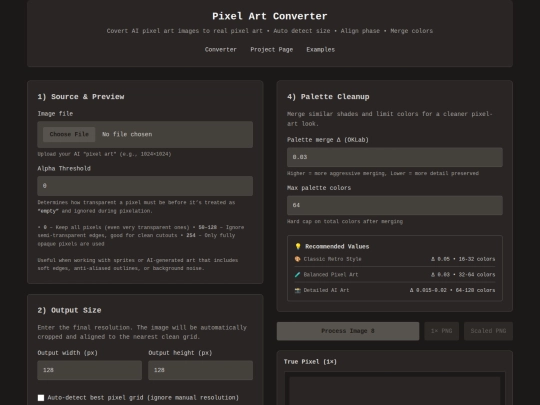The image size is (540, 405).
Task: Click the Pixel Art Converter title
Action: [270, 16]
